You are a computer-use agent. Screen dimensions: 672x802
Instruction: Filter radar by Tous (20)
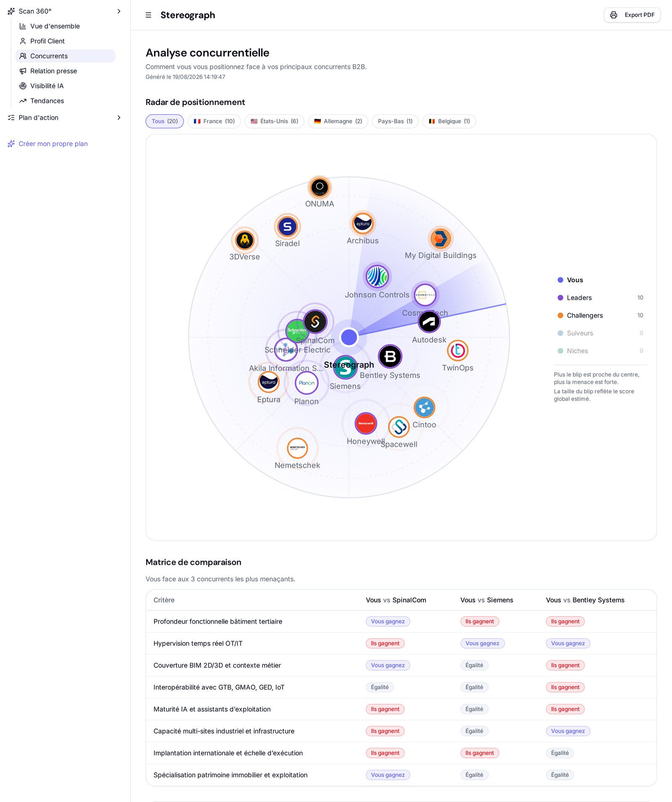[165, 121]
